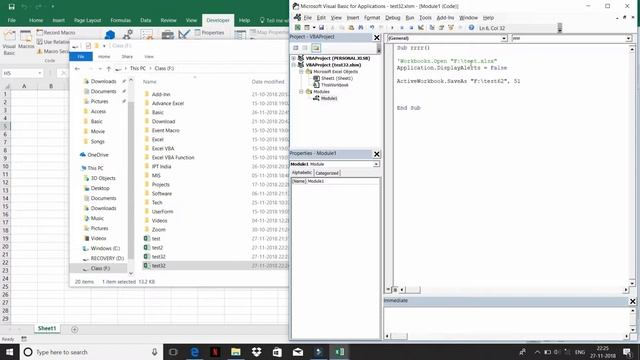Click the Reset stop icon in VBA toolbar

pos(411,28)
